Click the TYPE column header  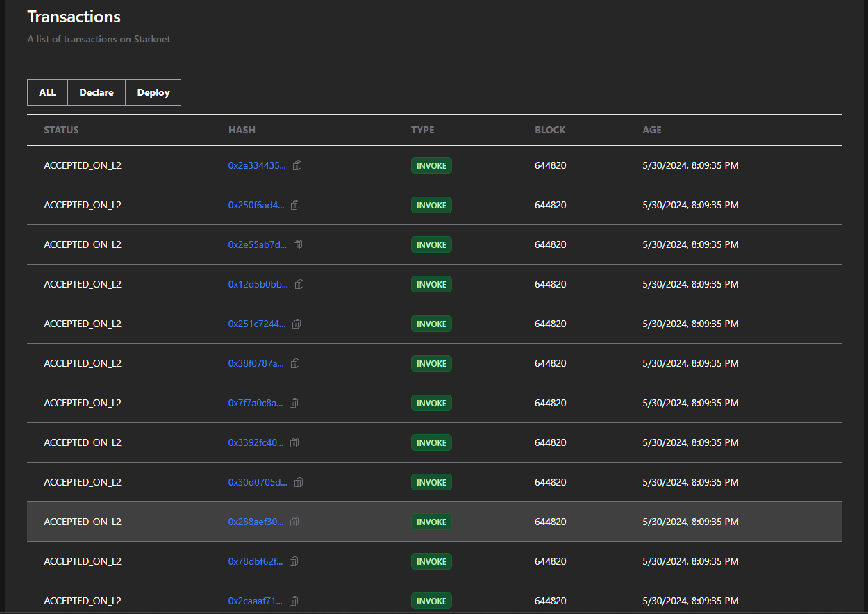click(422, 130)
